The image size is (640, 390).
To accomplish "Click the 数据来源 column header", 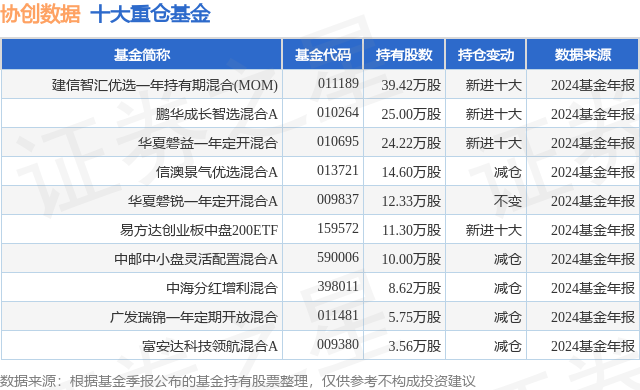I will [x=582, y=55].
